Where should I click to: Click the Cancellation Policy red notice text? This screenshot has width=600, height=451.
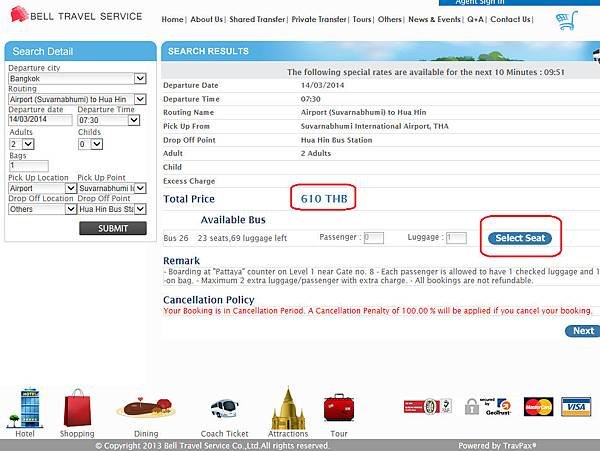tap(377, 311)
